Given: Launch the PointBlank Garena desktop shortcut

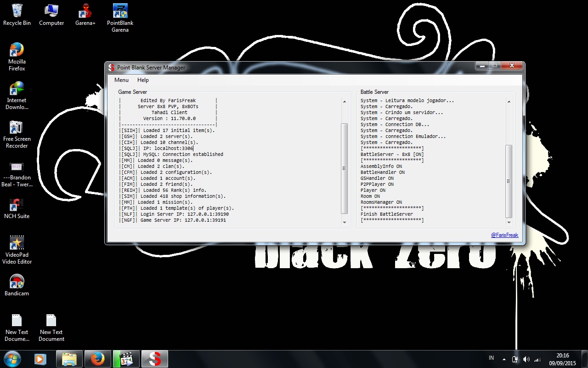Looking at the screenshot, I should click(x=120, y=18).
